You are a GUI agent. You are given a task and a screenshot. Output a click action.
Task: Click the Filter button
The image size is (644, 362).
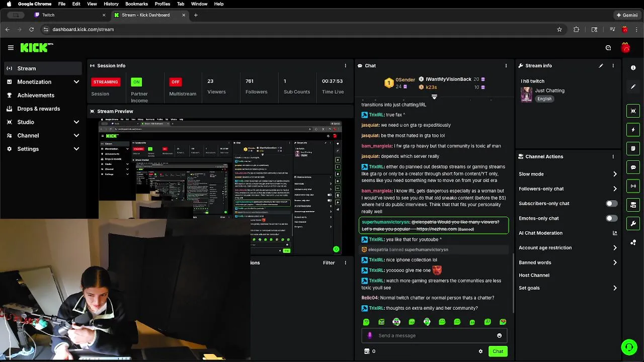pos(329,262)
